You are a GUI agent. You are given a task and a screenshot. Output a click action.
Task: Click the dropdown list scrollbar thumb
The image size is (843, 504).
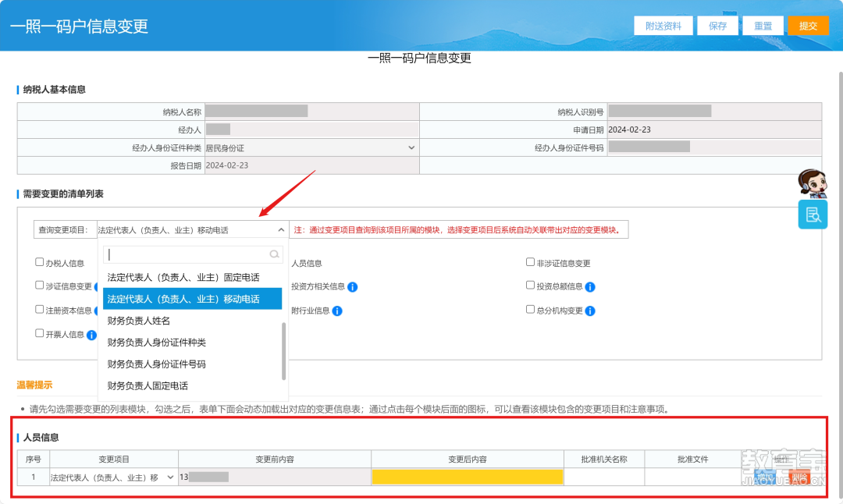click(x=283, y=351)
